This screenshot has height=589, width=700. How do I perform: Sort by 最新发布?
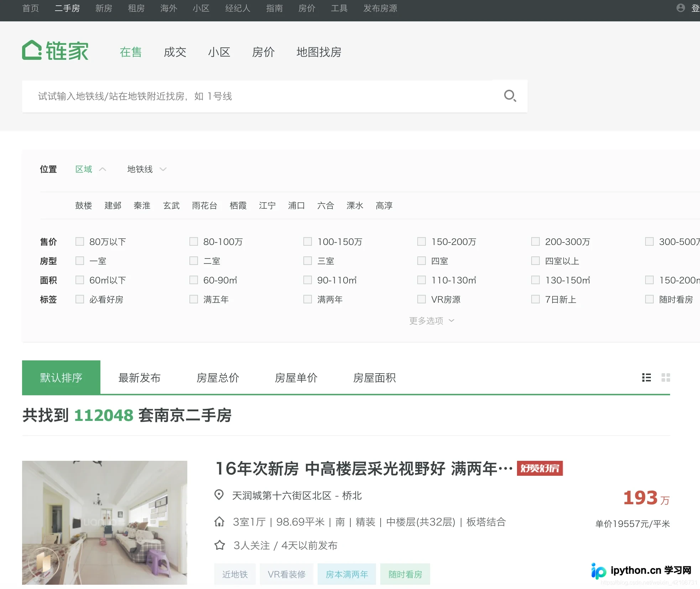(x=140, y=377)
